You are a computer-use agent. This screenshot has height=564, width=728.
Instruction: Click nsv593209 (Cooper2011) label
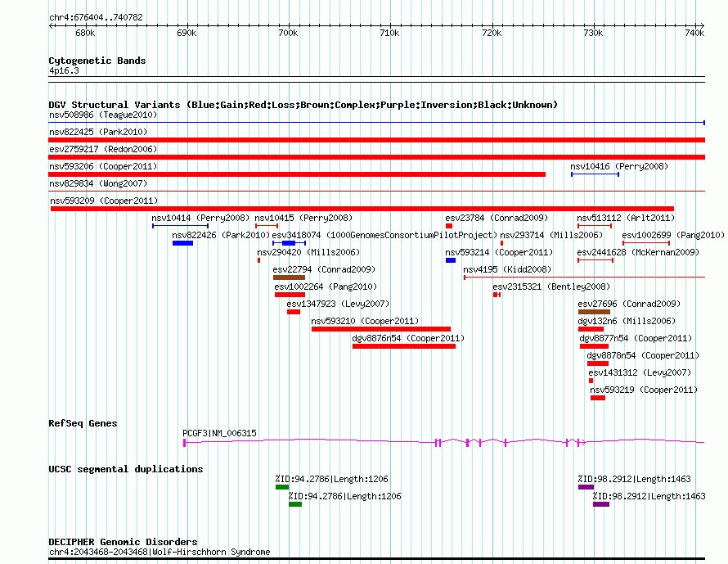[104, 201]
